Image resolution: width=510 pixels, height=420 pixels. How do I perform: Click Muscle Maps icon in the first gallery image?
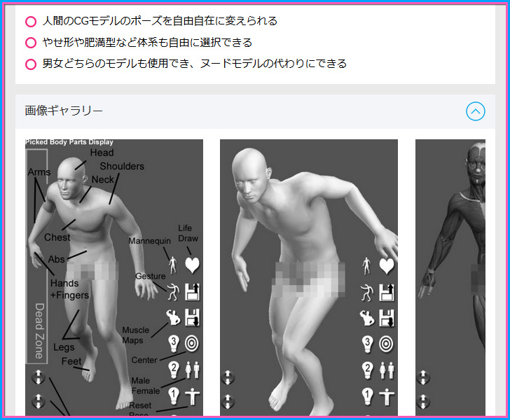point(172,318)
